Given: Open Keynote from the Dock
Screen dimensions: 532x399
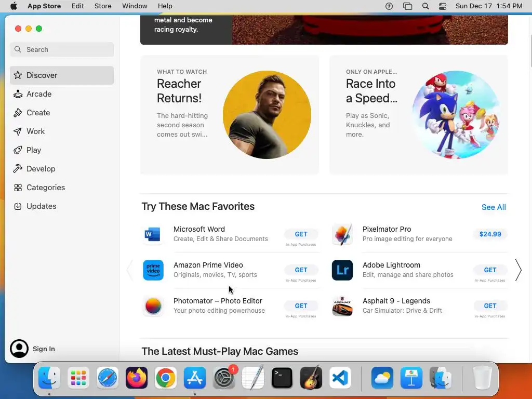Looking at the screenshot, I should coord(411,378).
